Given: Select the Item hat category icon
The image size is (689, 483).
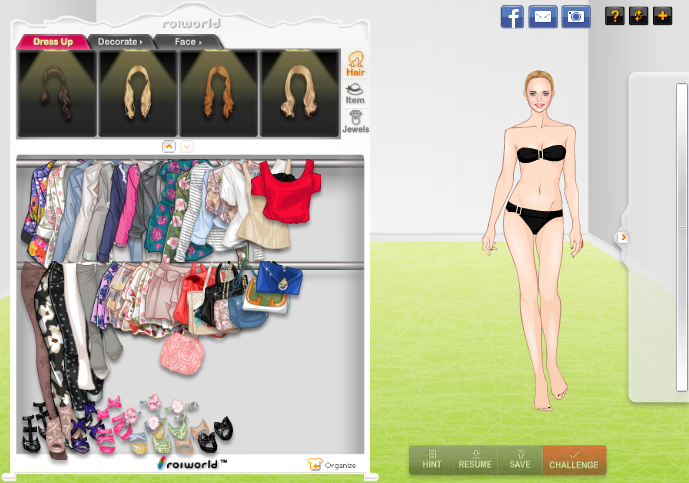Looking at the screenshot, I should coord(355,94).
